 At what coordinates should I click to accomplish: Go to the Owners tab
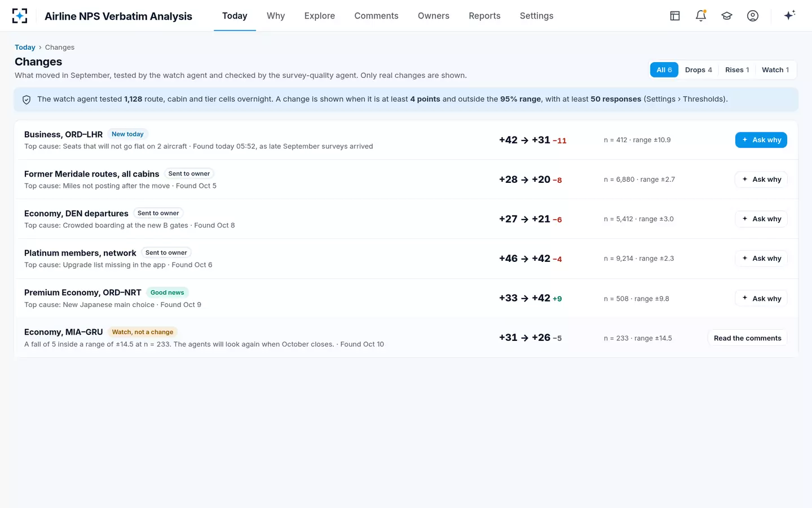tap(434, 16)
